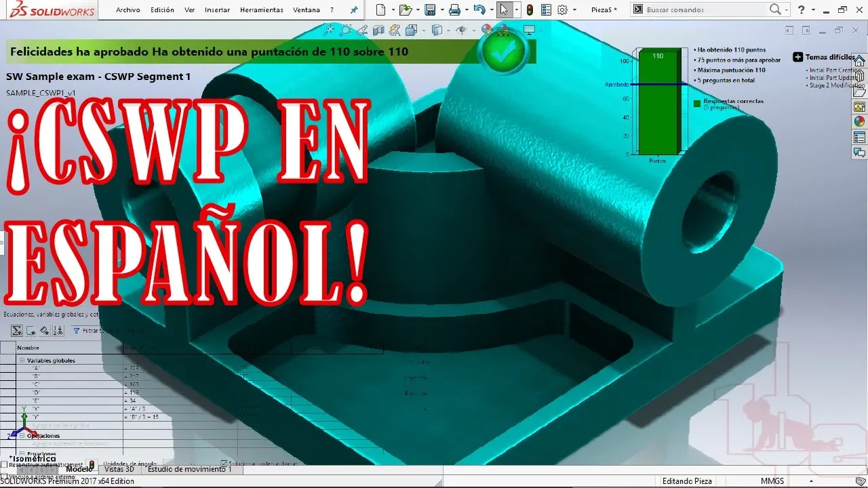Screen dimensions: 868x488
Task: Collapse Ecuaciones tree section
Action: (x=22, y=454)
